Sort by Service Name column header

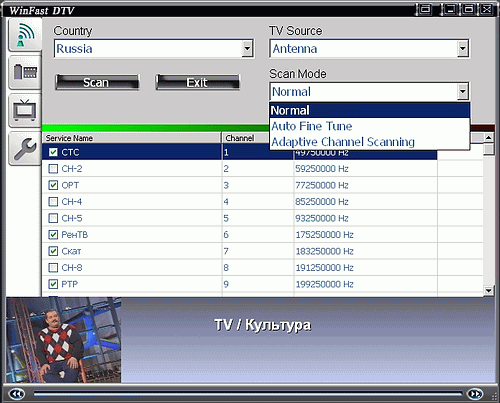click(x=132, y=138)
